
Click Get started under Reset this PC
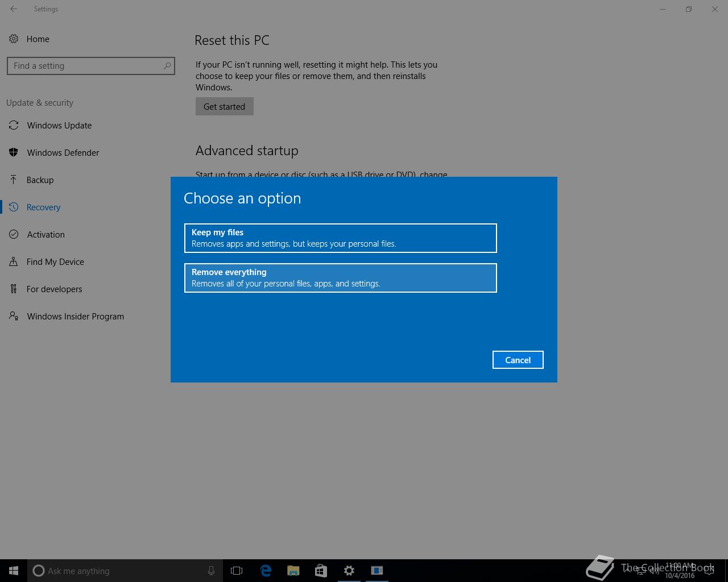point(225,106)
